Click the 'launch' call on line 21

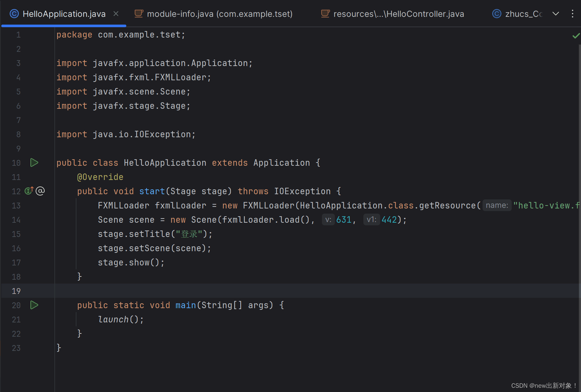click(x=113, y=319)
